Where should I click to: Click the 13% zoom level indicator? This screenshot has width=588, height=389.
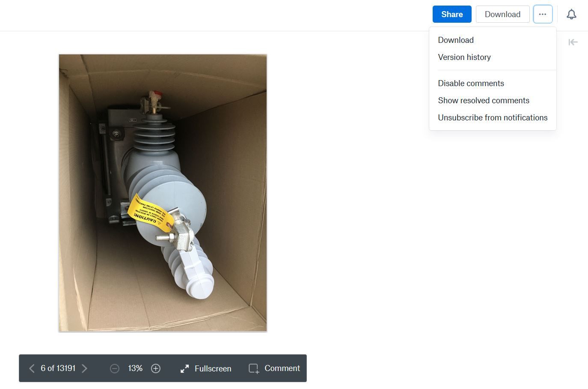135,368
